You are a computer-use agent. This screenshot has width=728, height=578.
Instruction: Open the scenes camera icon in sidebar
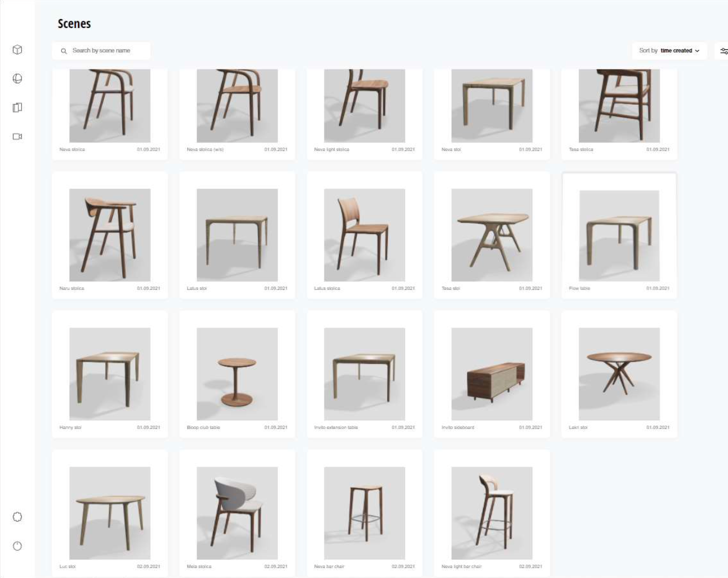tap(17, 136)
